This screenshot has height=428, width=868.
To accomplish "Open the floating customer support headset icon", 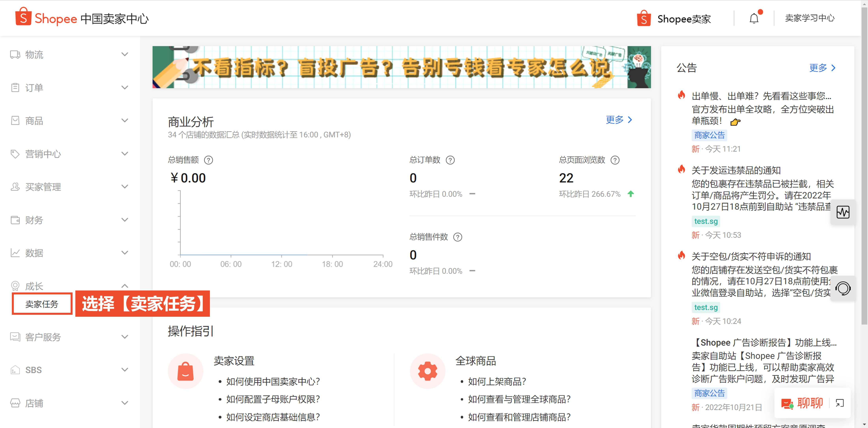I will [843, 288].
